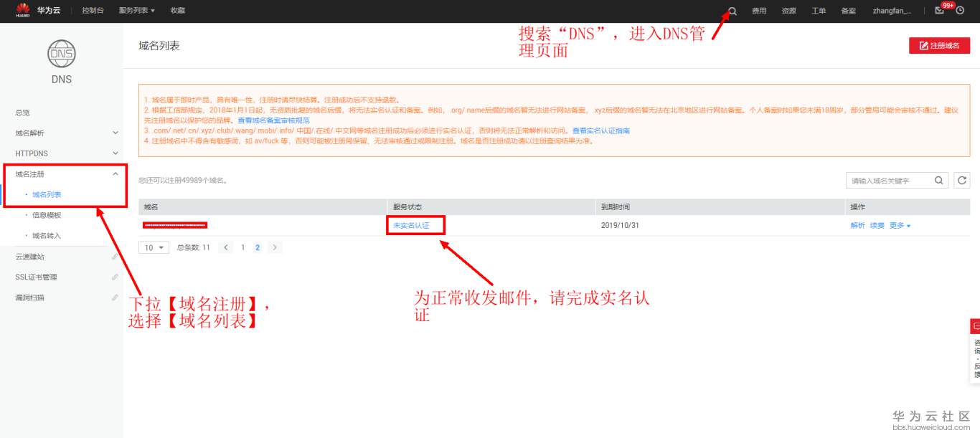The width and height of the screenshot is (980, 438).
Task: Click 解析 in the domain row
Action: (x=857, y=225)
